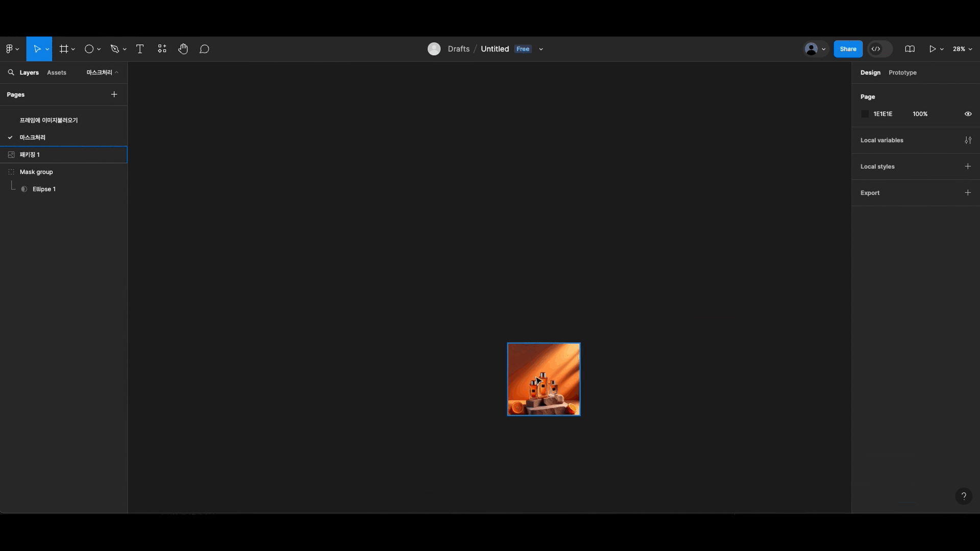980x551 pixels.
Task: Click the Present play icon
Action: 933,49
